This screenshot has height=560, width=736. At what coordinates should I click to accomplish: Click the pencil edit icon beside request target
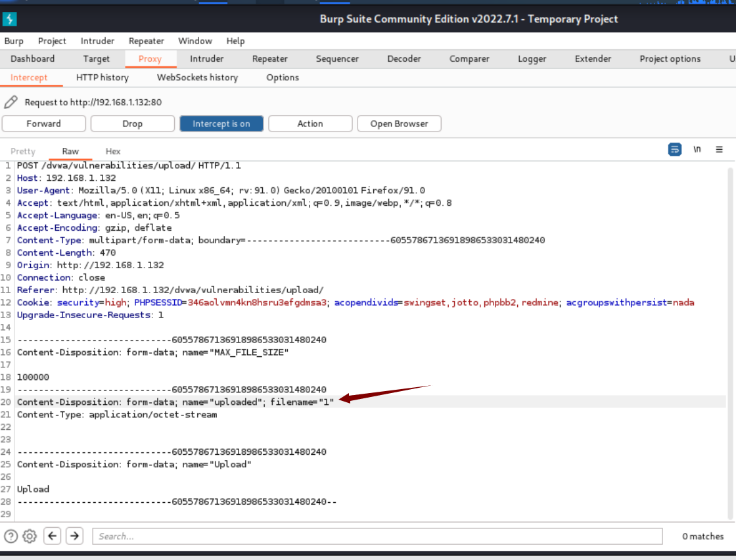[11, 102]
